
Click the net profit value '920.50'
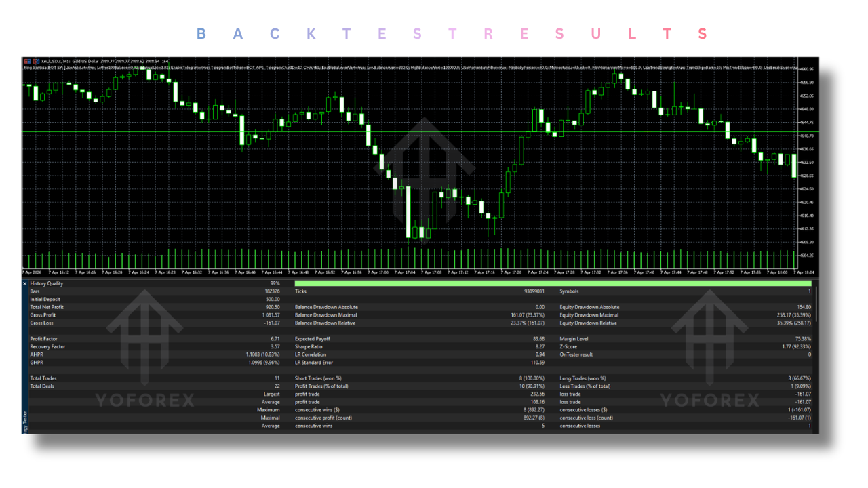[273, 308]
